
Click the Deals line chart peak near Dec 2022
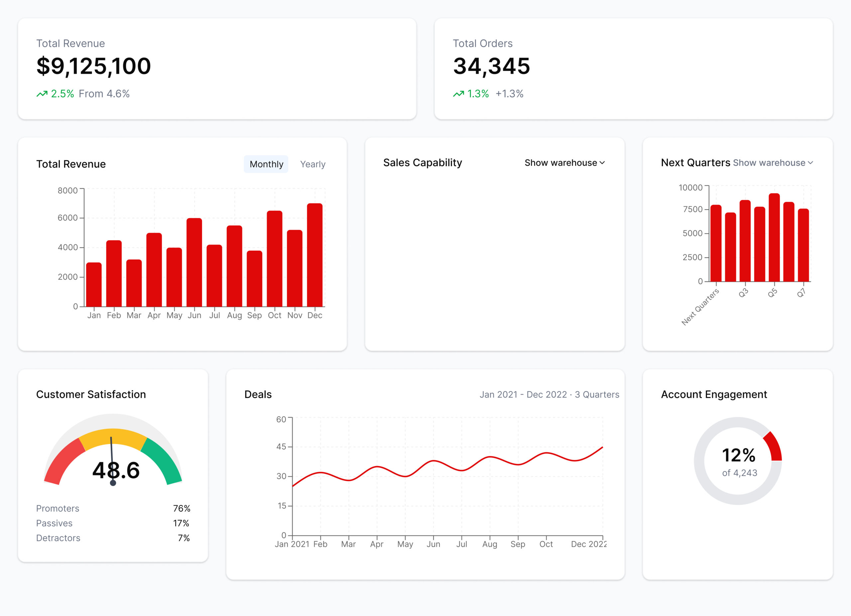603,446
